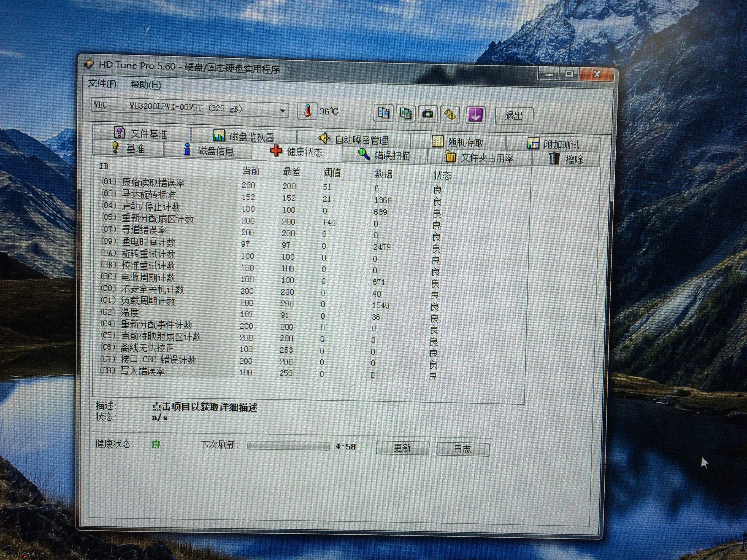Click the copy screenshot to clipboard icon
The image size is (747, 560).
pos(405,113)
